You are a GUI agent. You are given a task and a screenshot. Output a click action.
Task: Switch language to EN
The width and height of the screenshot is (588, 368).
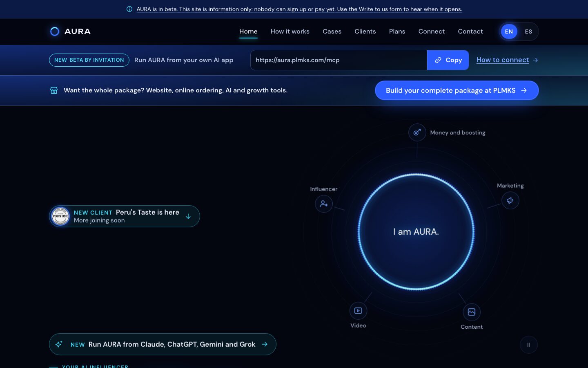click(x=509, y=31)
